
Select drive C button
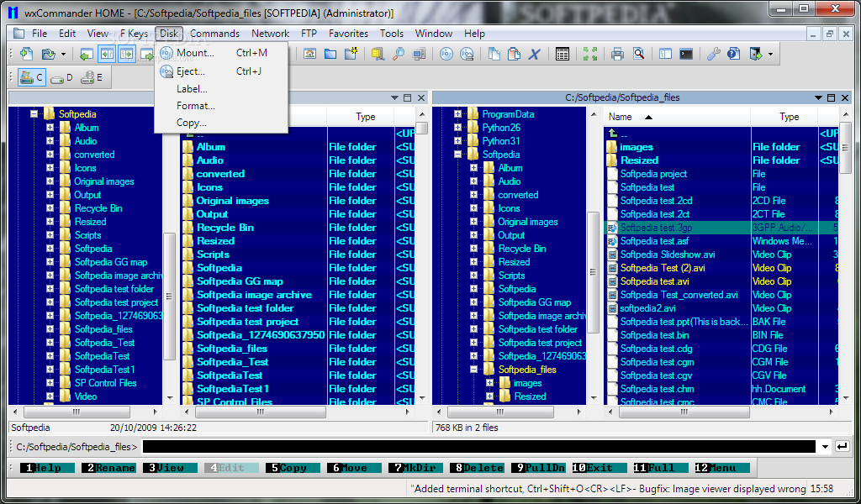coord(31,78)
